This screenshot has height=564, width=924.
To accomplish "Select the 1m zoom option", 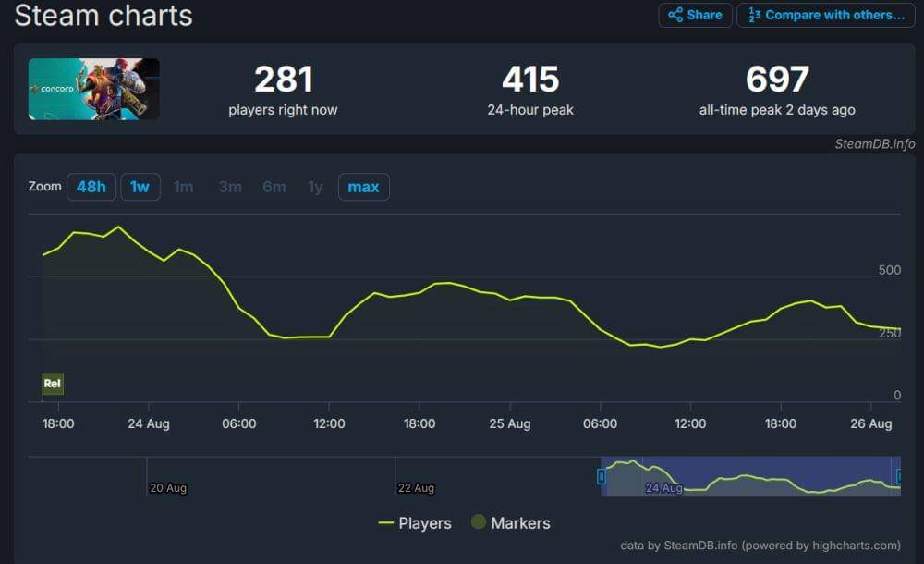I will [183, 187].
